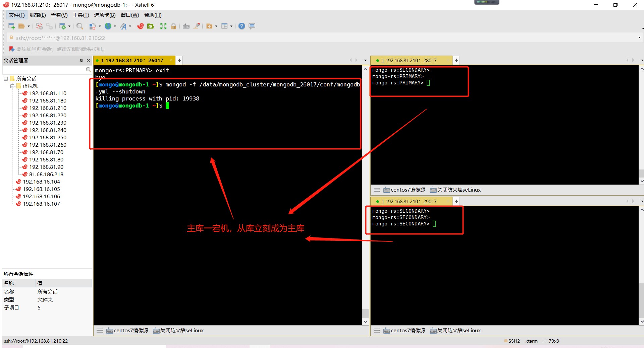Toggle full screen mode from toolbar
Image resolution: width=644 pixels, height=348 pixels.
163,26
